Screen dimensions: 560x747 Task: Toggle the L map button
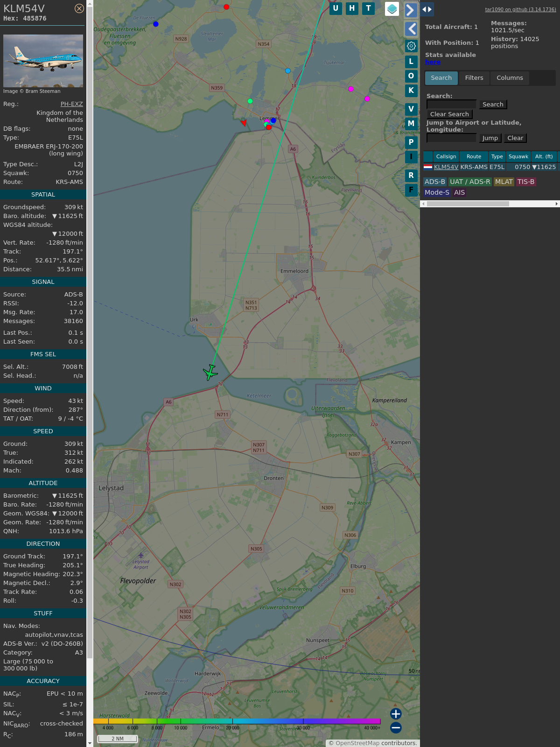(x=411, y=62)
